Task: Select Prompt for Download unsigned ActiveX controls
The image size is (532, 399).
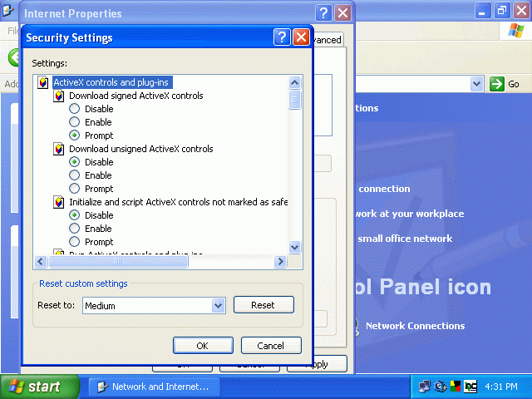Action: 74,189
